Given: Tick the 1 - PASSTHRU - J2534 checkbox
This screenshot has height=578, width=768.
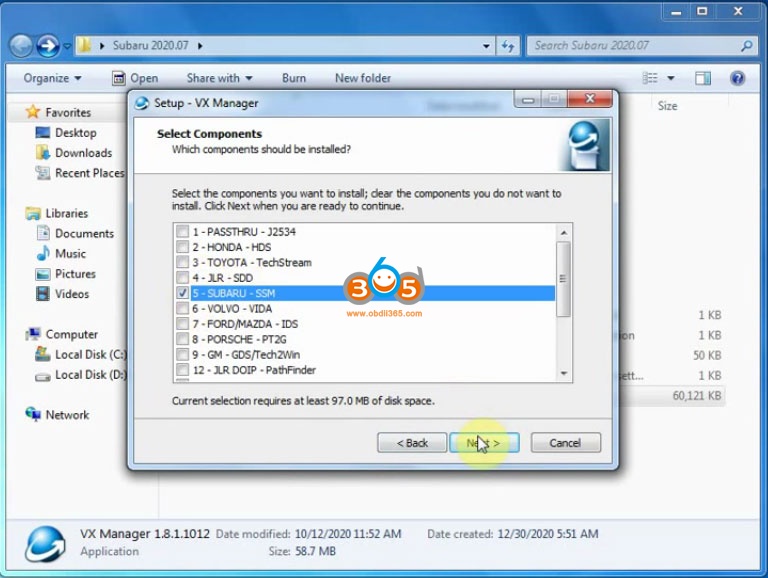Looking at the screenshot, I should tap(182, 231).
